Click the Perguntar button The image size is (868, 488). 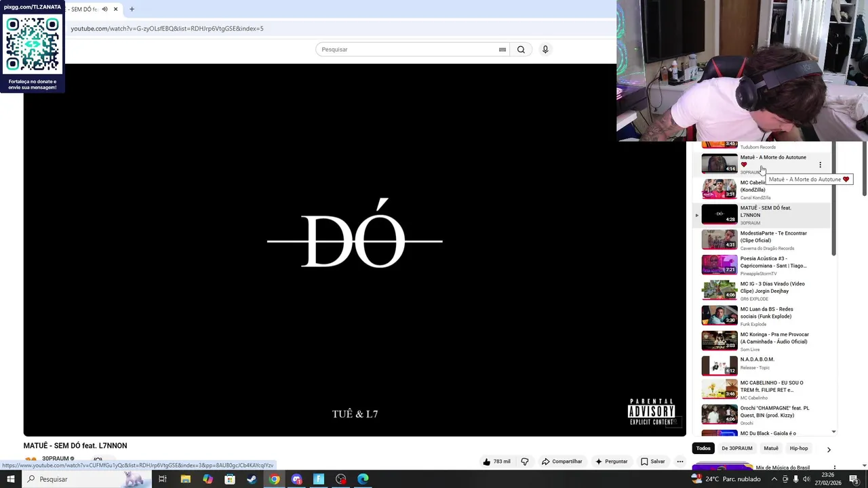pos(612,462)
